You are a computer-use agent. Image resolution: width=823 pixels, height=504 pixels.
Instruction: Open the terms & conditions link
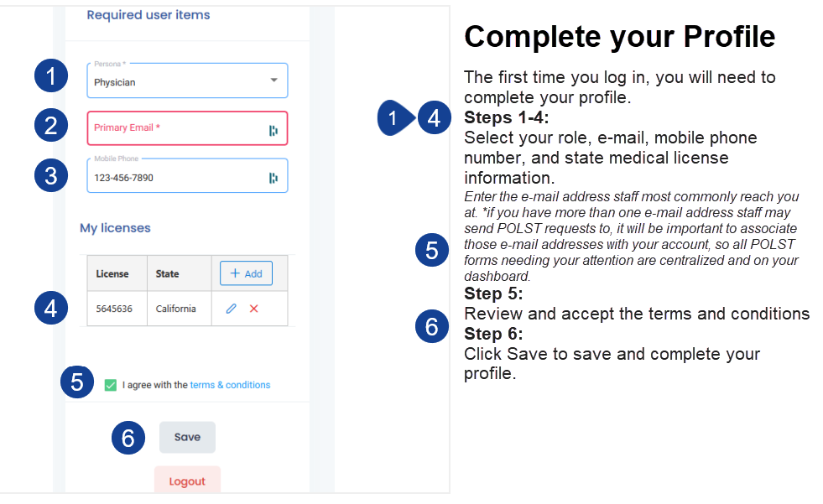tap(230, 385)
